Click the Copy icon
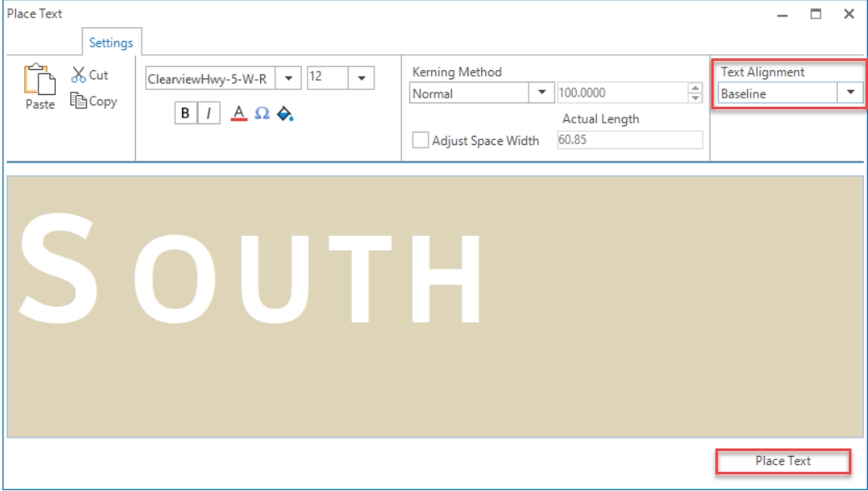Screen dimensions: 868x491 click(x=79, y=101)
